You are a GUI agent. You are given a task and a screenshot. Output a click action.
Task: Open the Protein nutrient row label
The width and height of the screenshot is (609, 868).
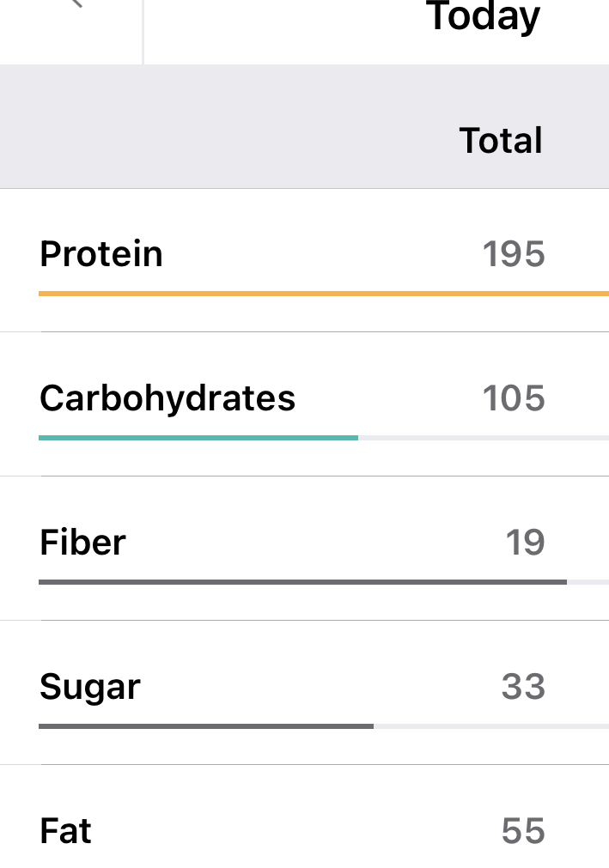101,254
